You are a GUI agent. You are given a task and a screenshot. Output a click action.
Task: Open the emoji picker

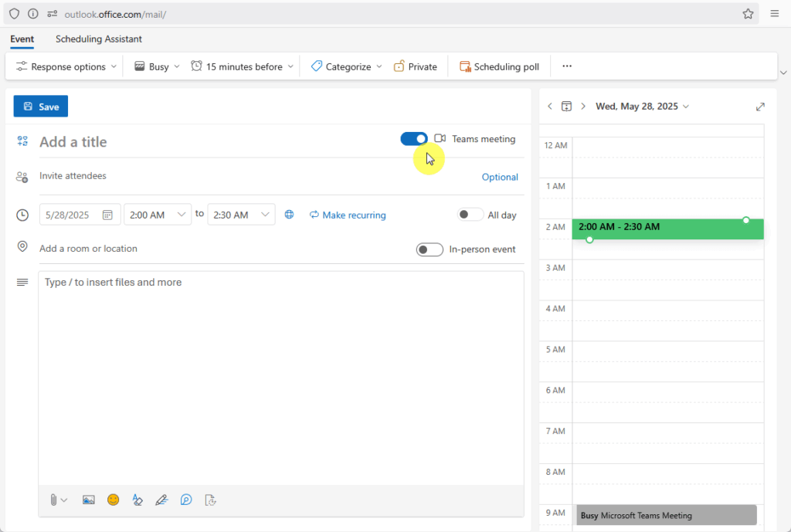coord(113,500)
